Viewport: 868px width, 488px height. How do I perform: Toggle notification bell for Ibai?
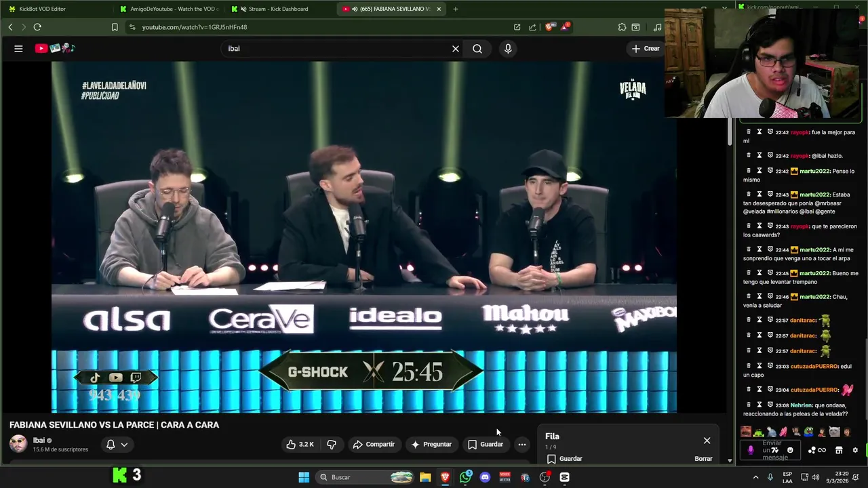[111, 445]
